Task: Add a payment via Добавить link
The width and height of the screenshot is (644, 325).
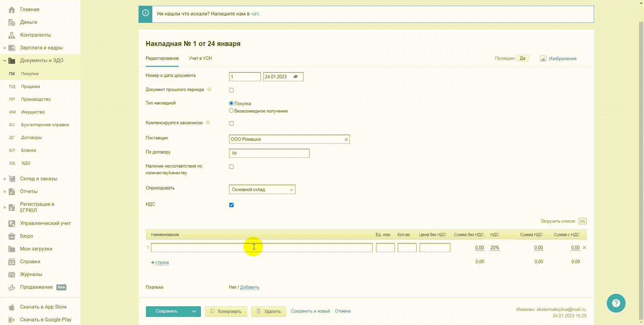Action: pos(250,287)
